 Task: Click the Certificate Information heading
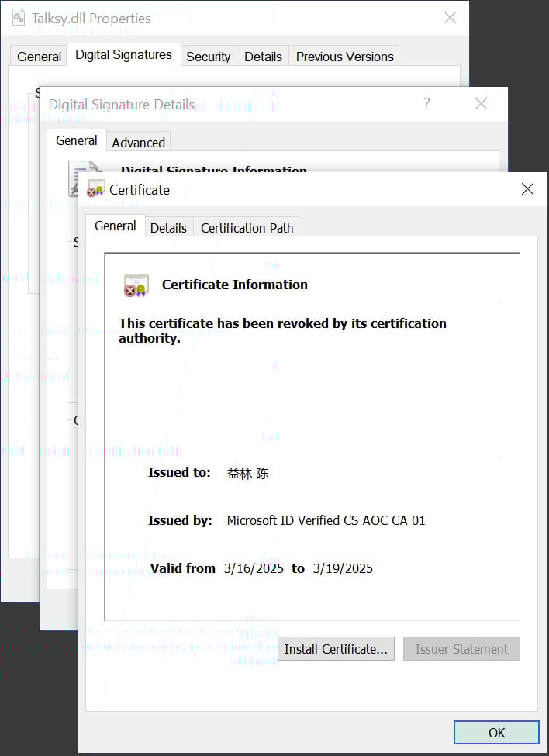[235, 285]
